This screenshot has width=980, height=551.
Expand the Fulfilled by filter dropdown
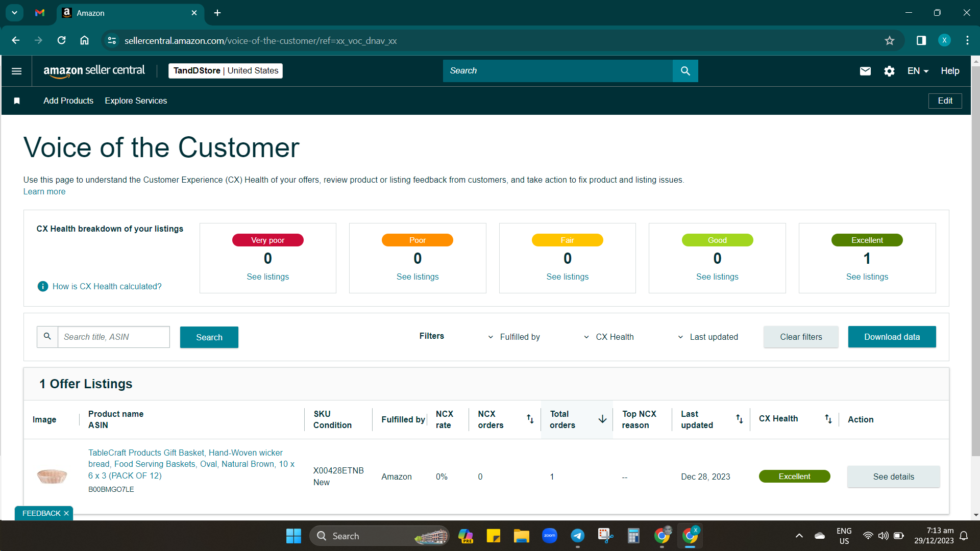point(514,337)
